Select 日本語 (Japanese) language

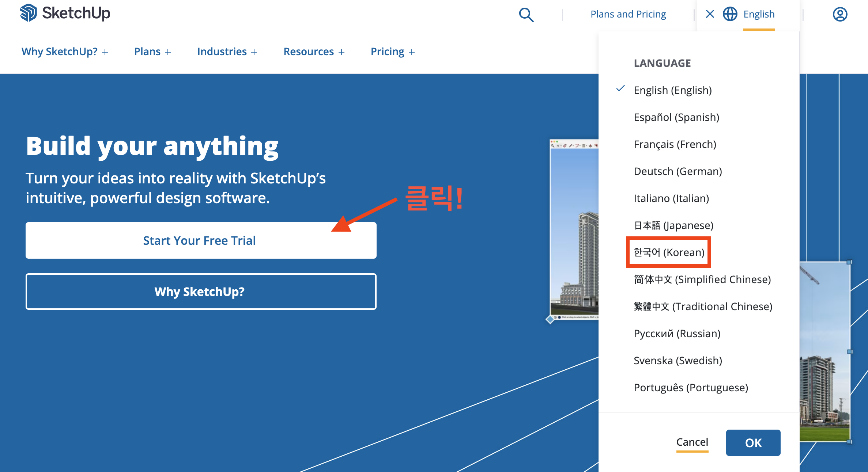pos(673,225)
